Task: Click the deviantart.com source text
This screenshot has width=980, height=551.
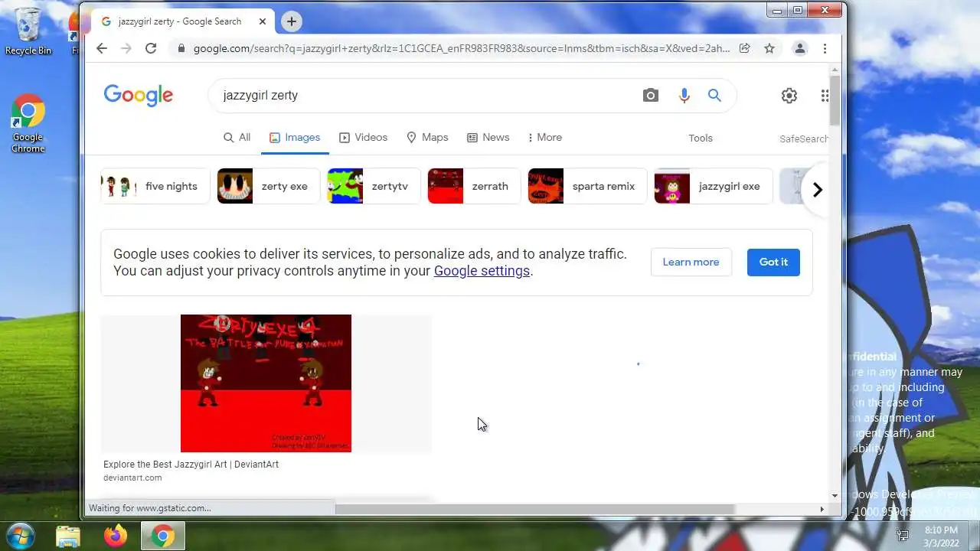Action: point(132,478)
